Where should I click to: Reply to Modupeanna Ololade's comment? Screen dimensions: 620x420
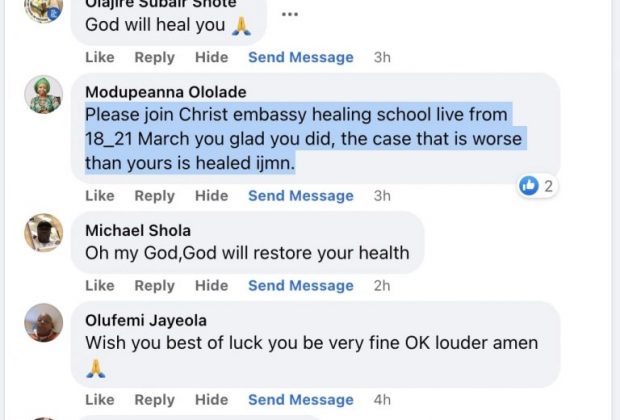click(x=154, y=196)
